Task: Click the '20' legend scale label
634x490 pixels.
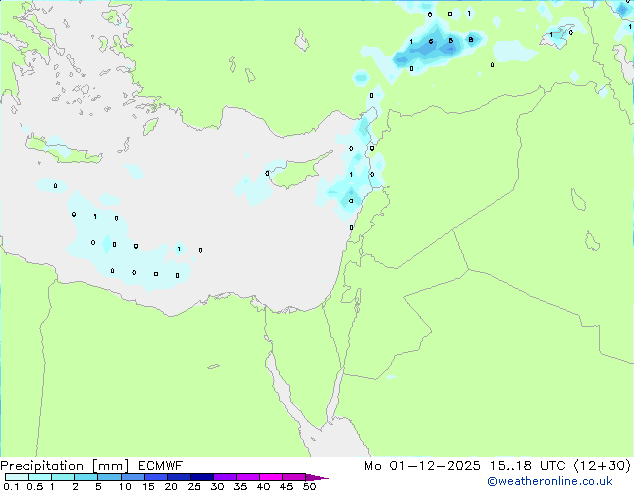Action: click(171, 486)
